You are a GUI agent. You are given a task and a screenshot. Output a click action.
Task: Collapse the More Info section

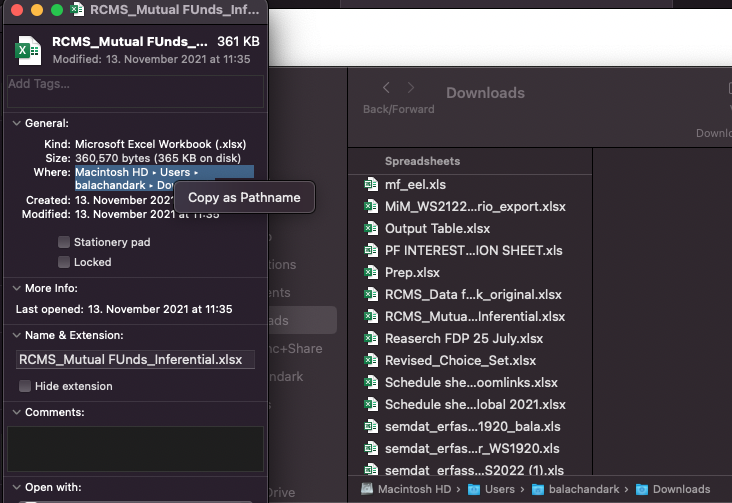[x=16, y=288]
